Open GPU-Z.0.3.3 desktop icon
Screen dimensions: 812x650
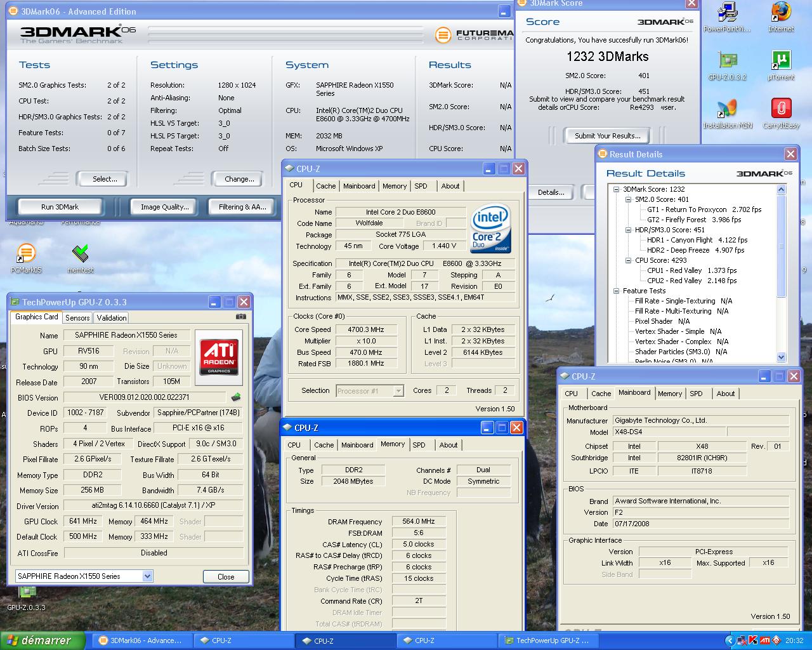click(x=27, y=599)
